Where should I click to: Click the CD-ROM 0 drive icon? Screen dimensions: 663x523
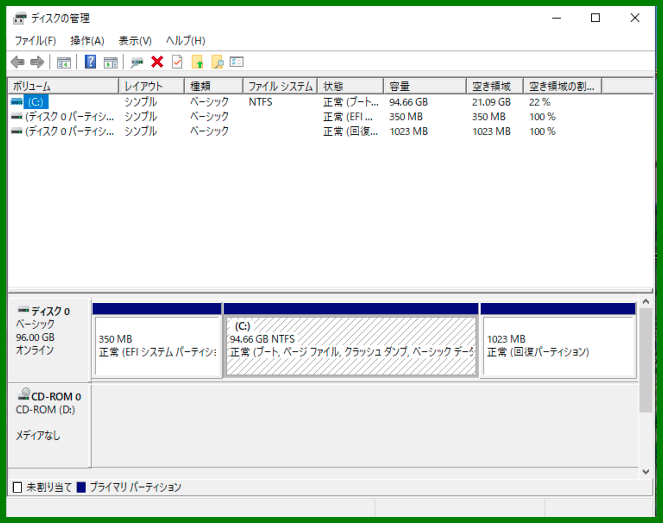[x=24, y=394]
